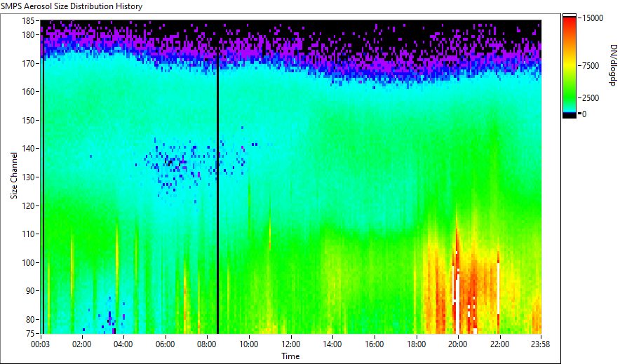
Task: Click the 00:03 time axis start value
Action: coord(41,344)
